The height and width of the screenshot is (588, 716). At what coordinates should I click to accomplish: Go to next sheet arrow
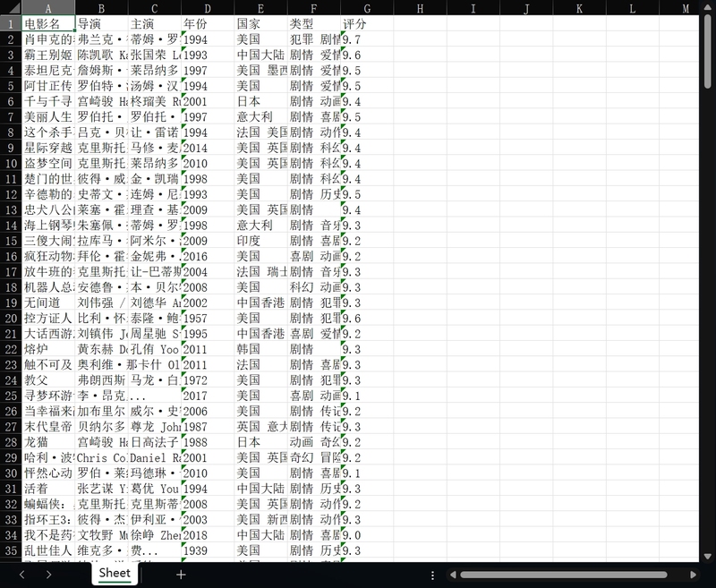tap(49, 575)
